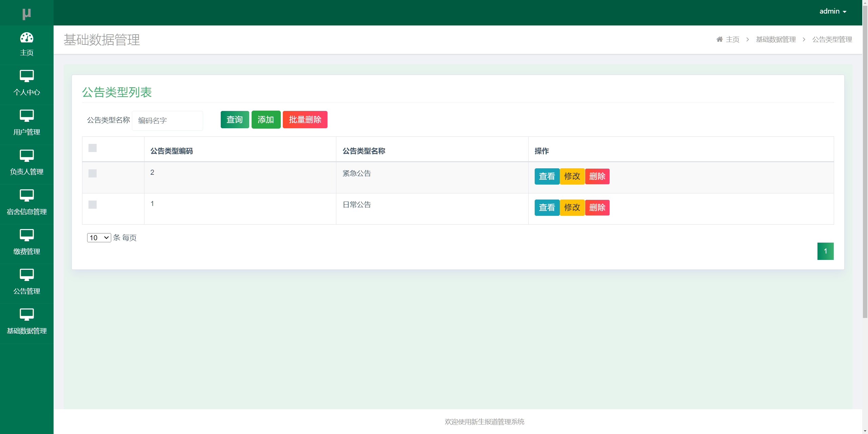Click the monitor icon above 负责人管理
Screen dimensions: 868x434
tap(26, 156)
